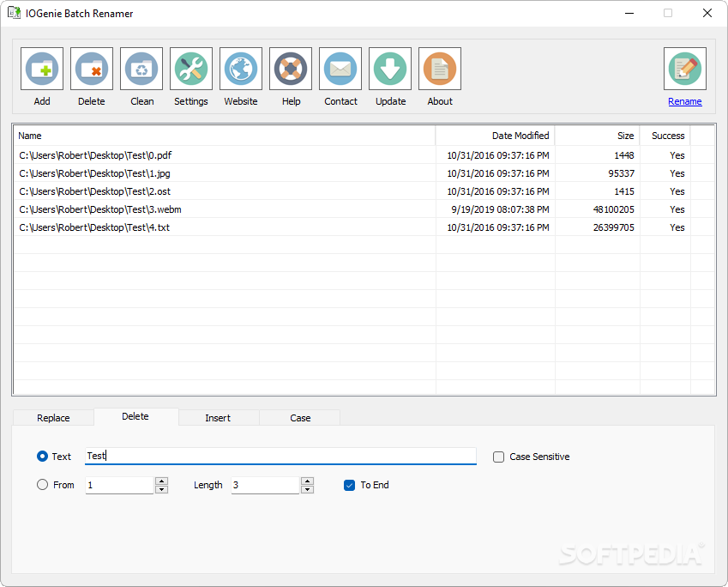Click the Length number field
The image size is (728, 587).
point(265,485)
